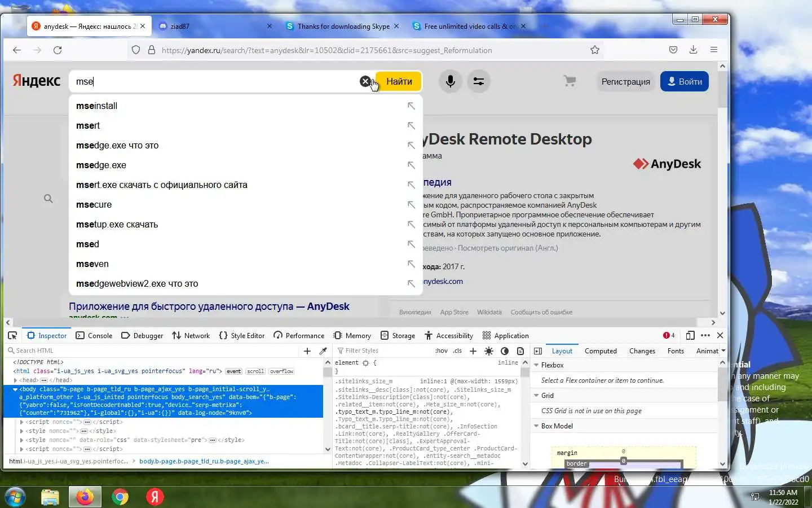Open the Pocket save icon
The height and width of the screenshot is (508, 812).
tap(673, 50)
